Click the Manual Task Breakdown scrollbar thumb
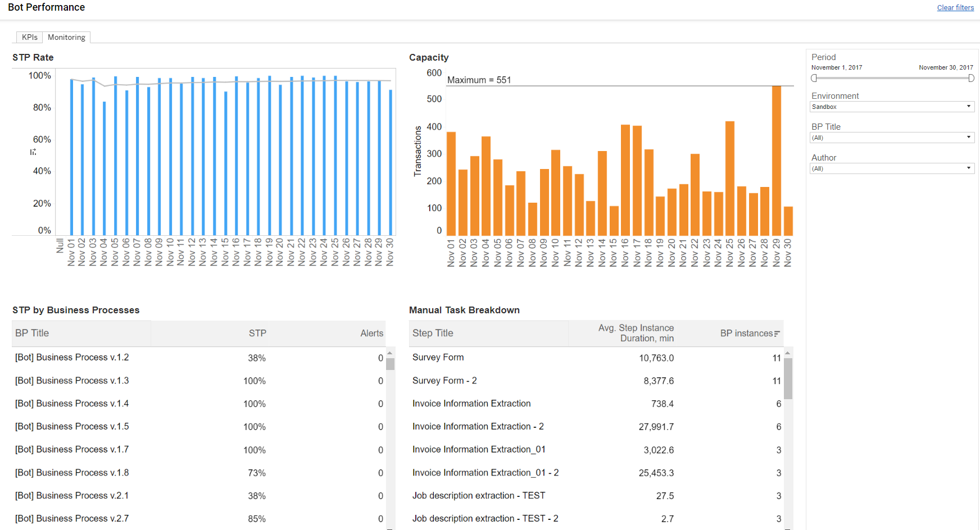This screenshot has height=530, width=980. click(788, 378)
